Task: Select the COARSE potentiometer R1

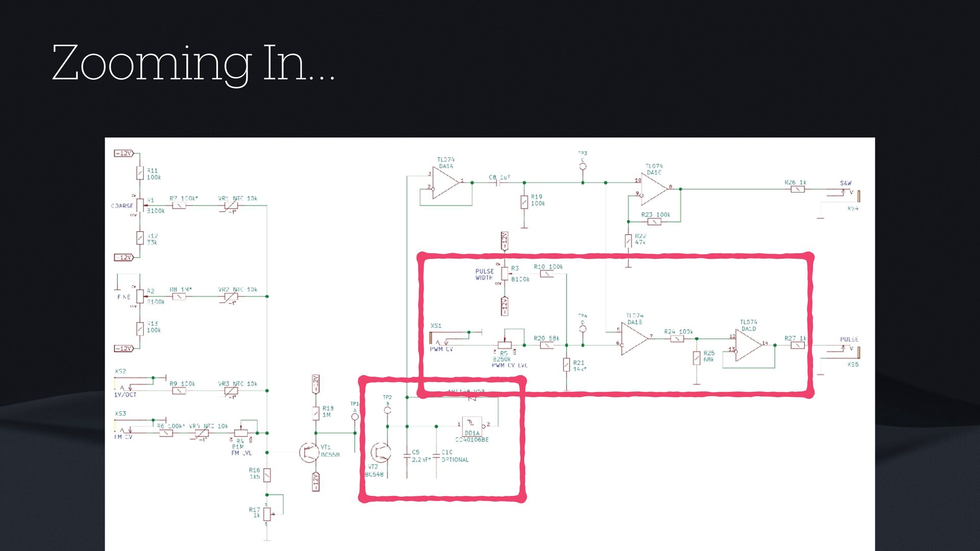Action: point(140,206)
